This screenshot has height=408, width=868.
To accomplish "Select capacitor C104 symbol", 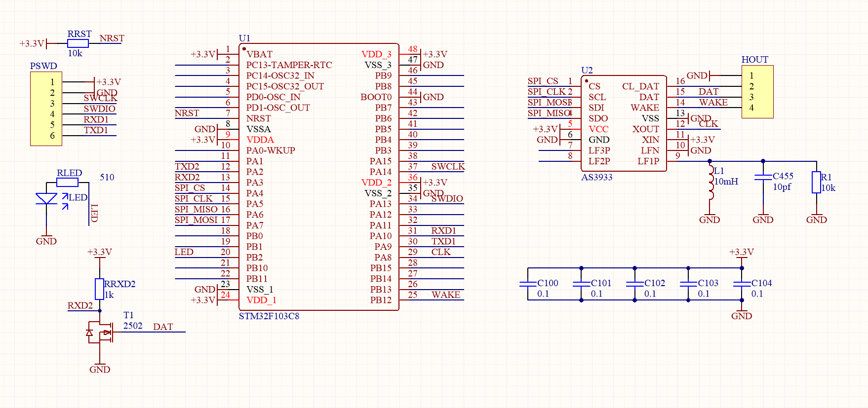I will pos(742,284).
